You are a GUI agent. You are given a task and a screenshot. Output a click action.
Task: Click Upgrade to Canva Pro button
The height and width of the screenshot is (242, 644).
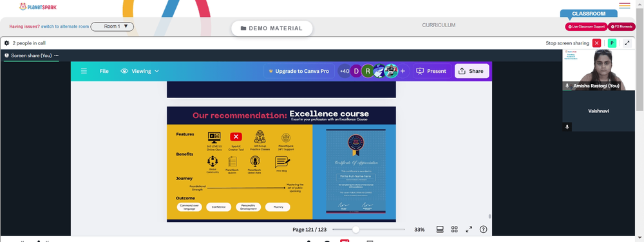tap(299, 71)
